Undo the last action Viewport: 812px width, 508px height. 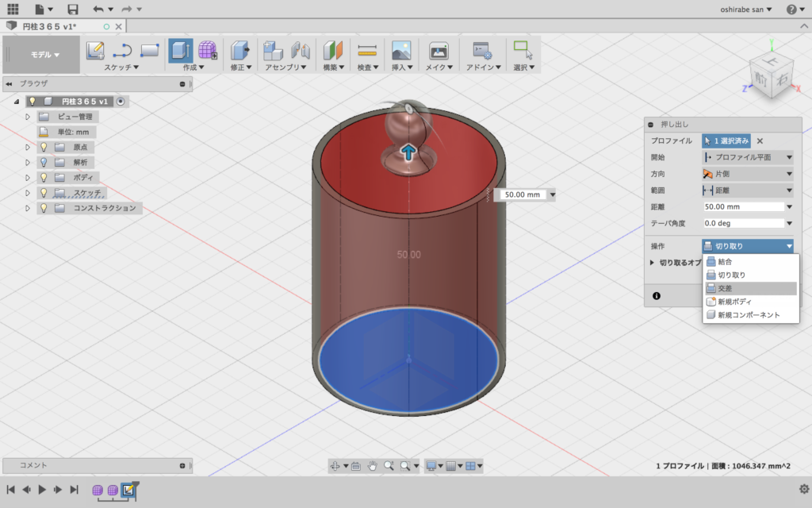pos(98,9)
